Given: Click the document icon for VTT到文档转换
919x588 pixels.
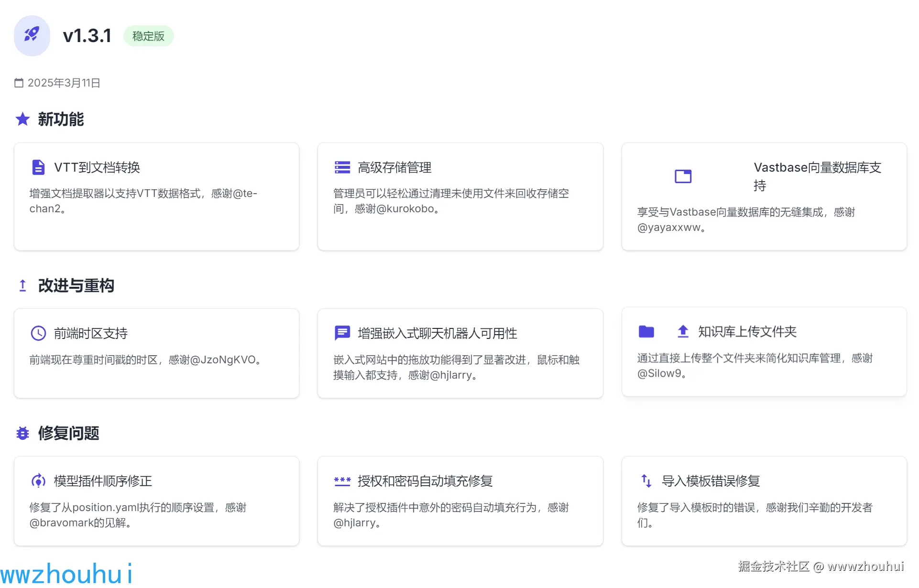Looking at the screenshot, I should (x=38, y=167).
